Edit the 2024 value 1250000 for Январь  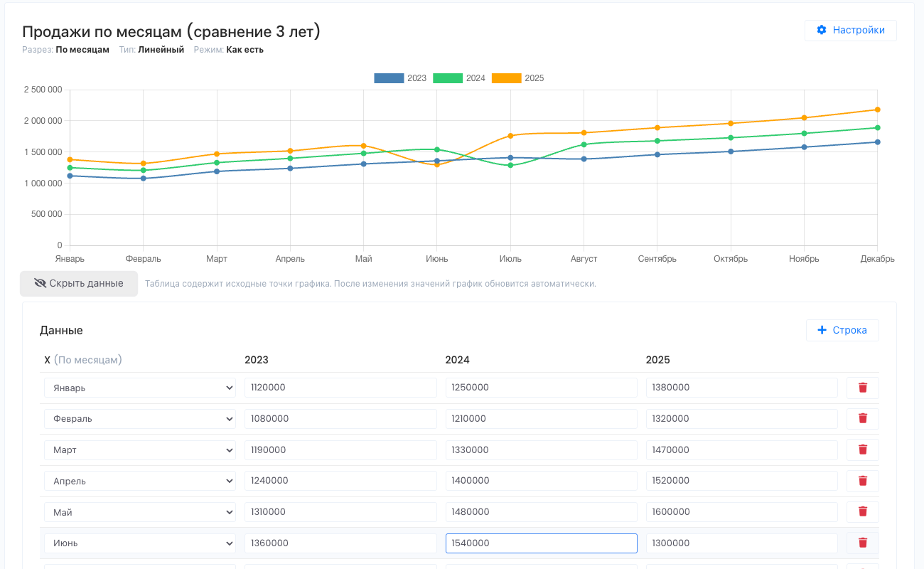pos(542,388)
